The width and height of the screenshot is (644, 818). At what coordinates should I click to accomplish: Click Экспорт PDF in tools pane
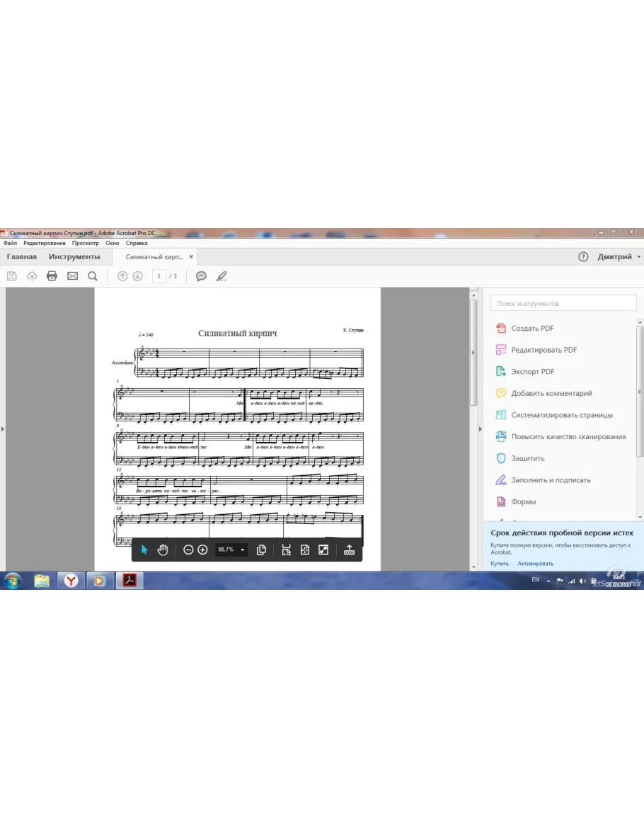[x=532, y=372]
